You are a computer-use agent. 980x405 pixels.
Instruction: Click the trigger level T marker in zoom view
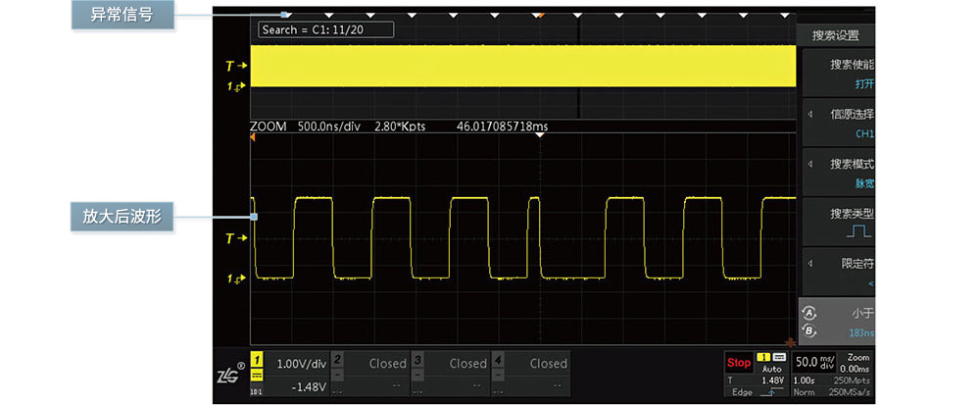pyautogui.click(x=233, y=238)
